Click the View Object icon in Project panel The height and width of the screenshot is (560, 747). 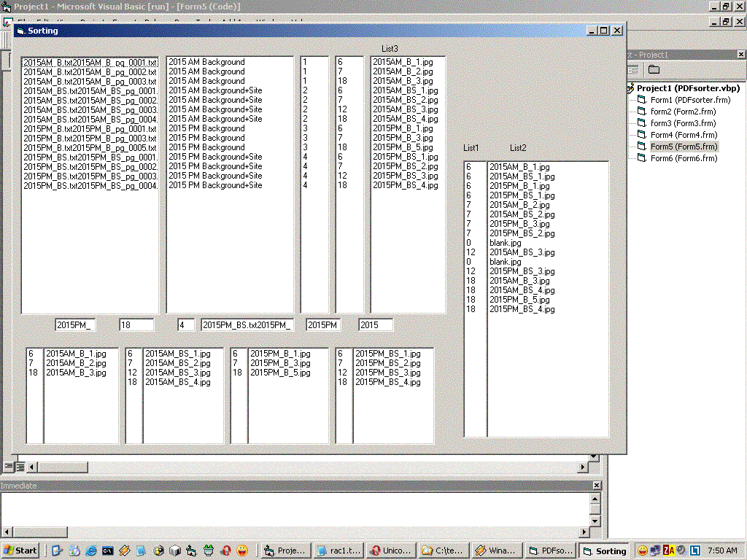[x=632, y=70]
